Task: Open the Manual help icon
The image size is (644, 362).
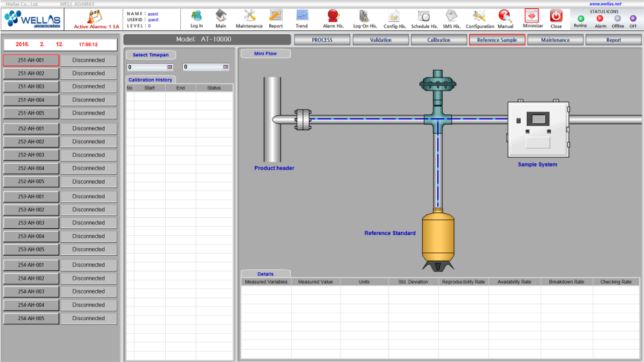Action: tap(505, 16)
